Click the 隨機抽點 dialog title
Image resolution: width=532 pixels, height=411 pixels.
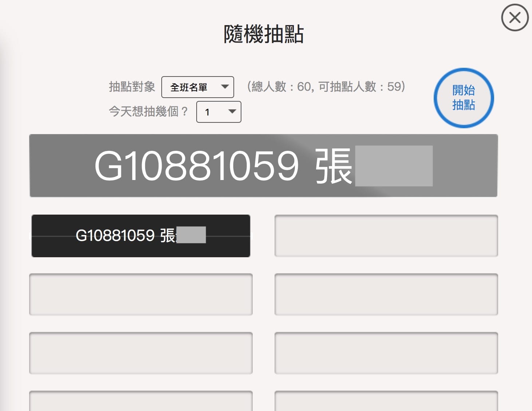264,34
